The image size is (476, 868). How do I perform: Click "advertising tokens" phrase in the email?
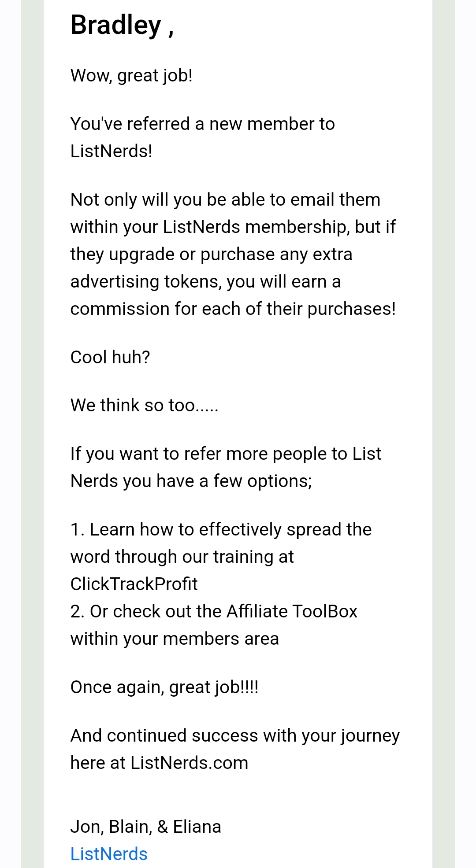146,282
